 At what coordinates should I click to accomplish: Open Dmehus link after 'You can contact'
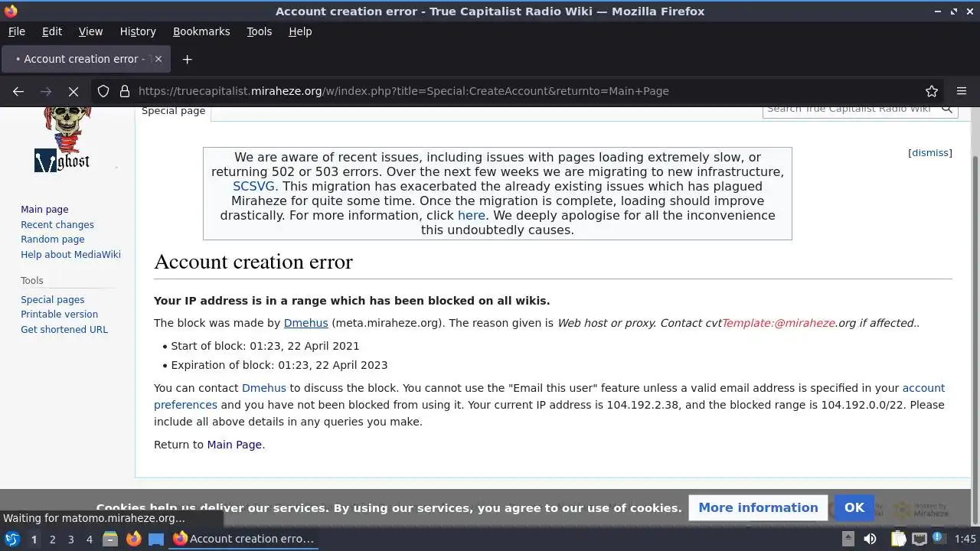[264, 388]
